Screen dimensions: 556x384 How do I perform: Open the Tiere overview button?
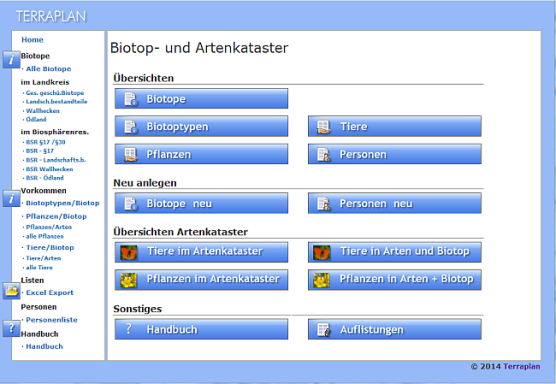click(x=395, y=126)
